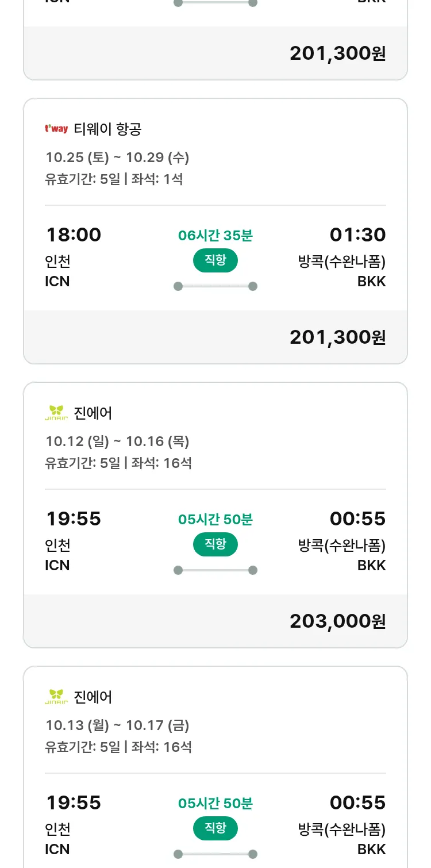Select the 203,000원 price on the Jin Air card

coord(337,621)
